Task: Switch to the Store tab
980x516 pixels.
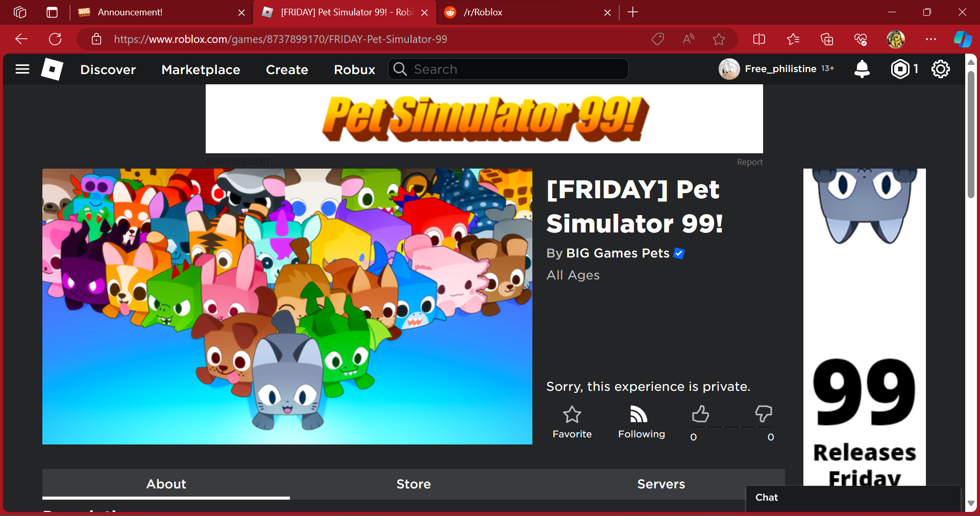Action: coord(413,484)
